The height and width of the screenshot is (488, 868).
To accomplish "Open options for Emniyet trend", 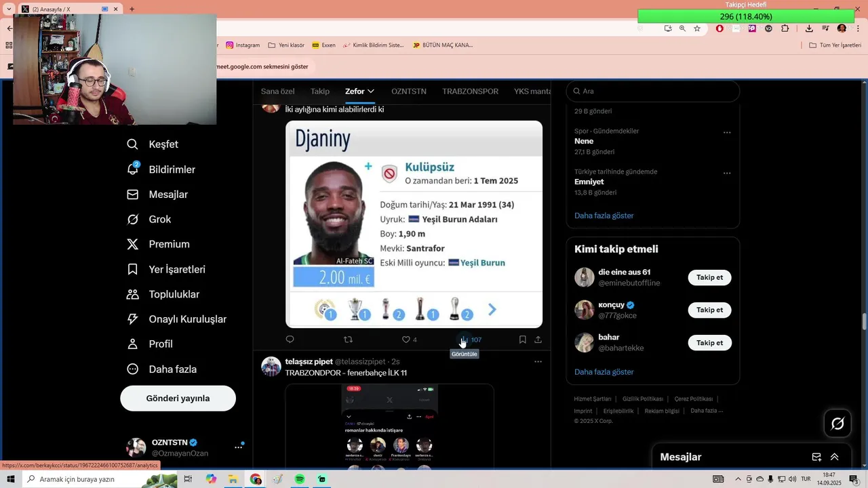I will 727,174.
